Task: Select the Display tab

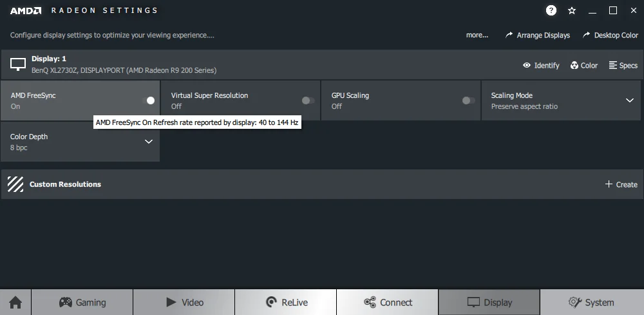Action: pos(489,303)
